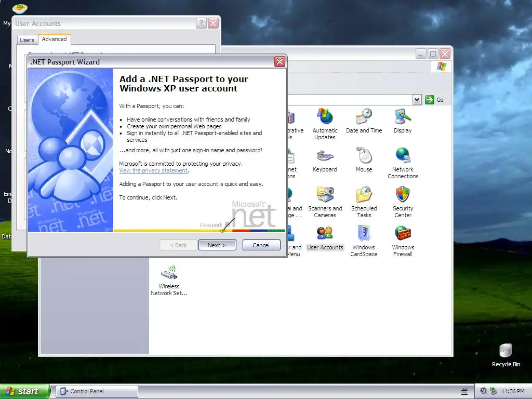Screen dimensions: 532x399
Task: Open the Mouse control panel icon
Action: pos(364,159)
